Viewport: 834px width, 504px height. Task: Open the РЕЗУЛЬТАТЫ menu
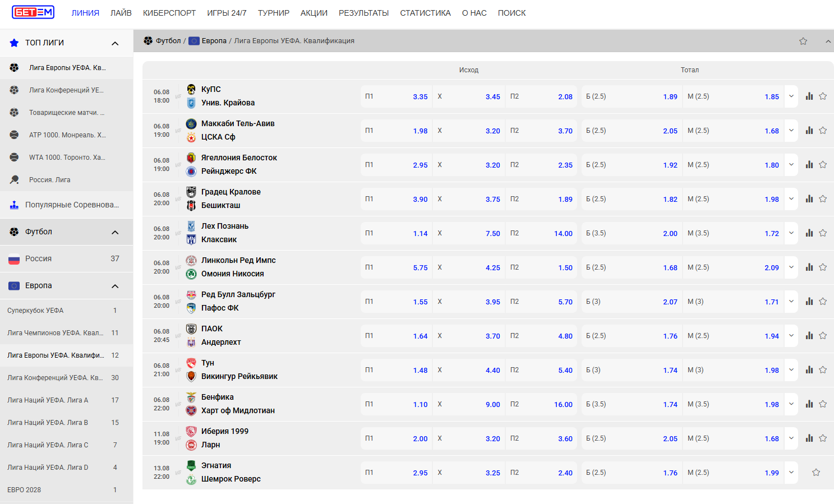point(363,13)
